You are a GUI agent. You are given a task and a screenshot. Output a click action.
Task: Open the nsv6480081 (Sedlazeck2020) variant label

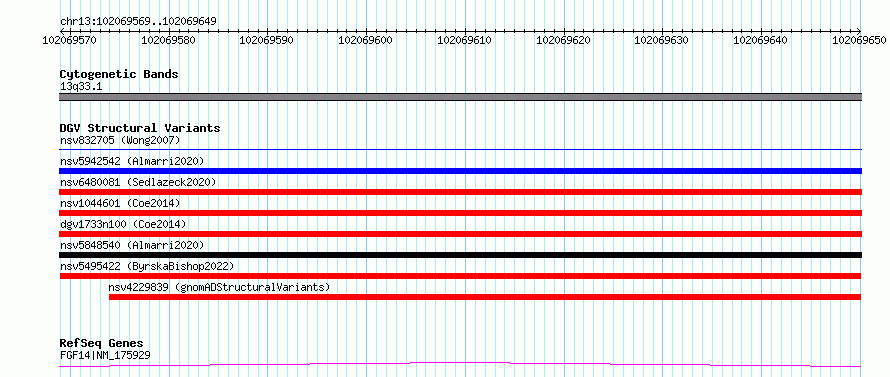pos(138,182)
